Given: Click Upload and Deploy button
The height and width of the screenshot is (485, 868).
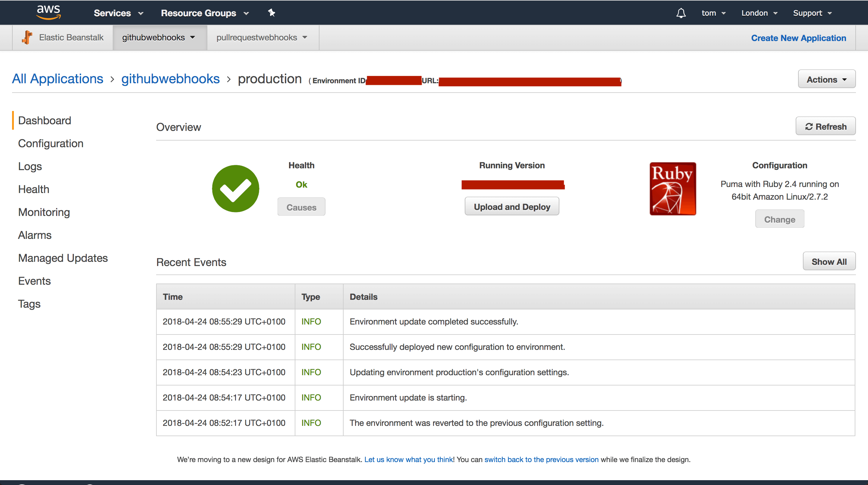Looking at the screenshot, I should click(x=512, y=207).
